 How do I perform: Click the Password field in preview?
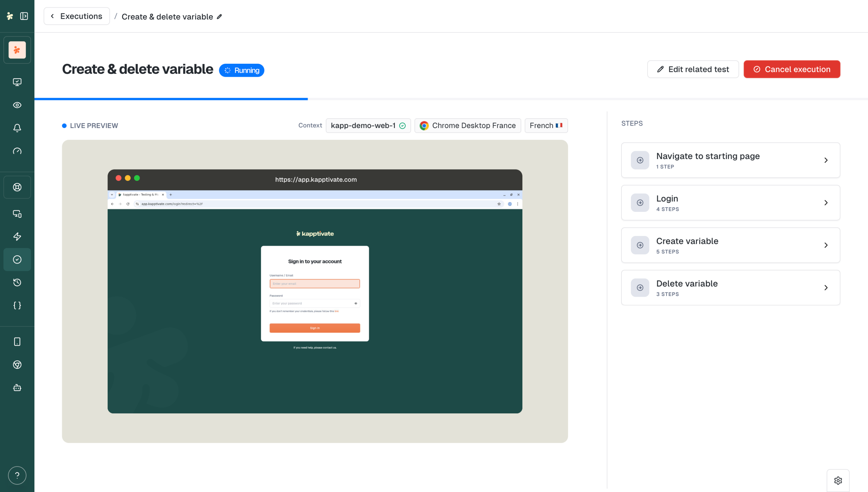coord(315,303)
